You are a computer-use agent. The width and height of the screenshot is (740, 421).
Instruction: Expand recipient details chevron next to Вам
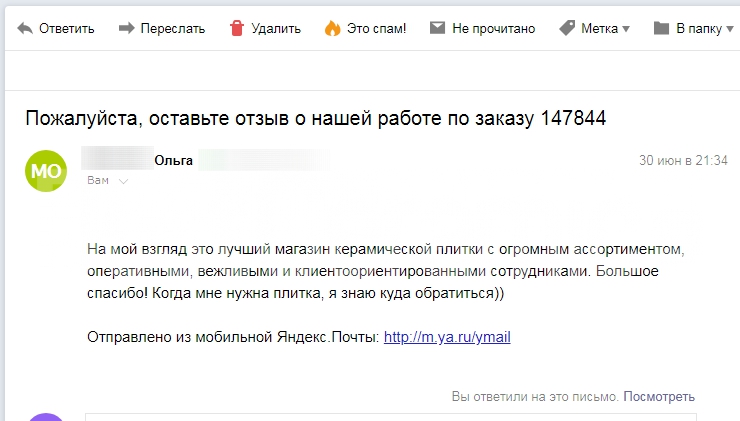tap(123, 181)
